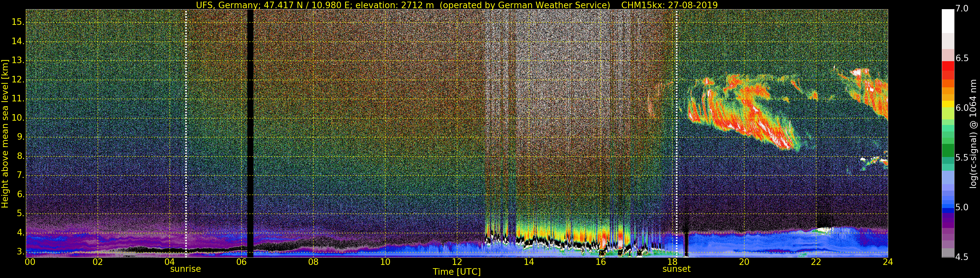Click the colorbar value "7.0"

pos(962,9)
